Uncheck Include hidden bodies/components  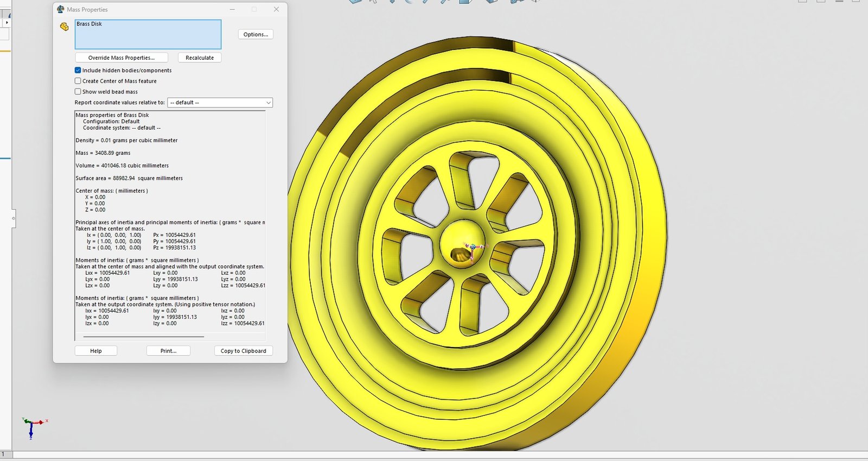[x=78, y=70]
